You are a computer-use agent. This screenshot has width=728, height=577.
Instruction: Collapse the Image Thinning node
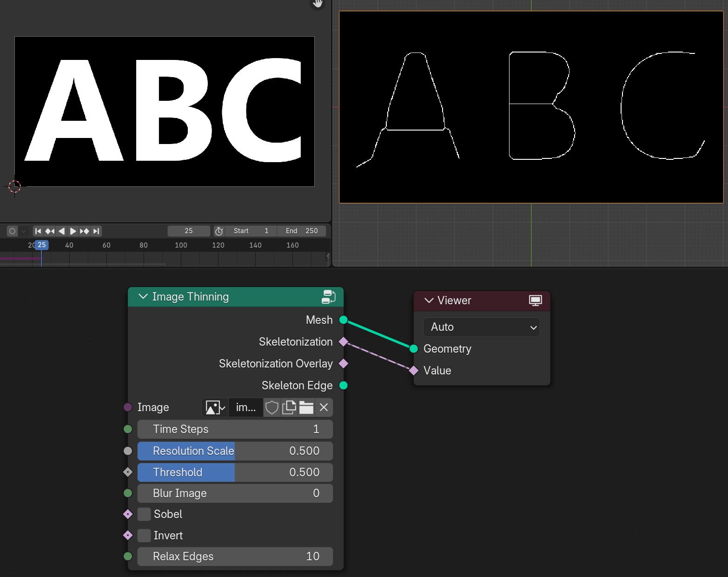click(x=143, y=296)
